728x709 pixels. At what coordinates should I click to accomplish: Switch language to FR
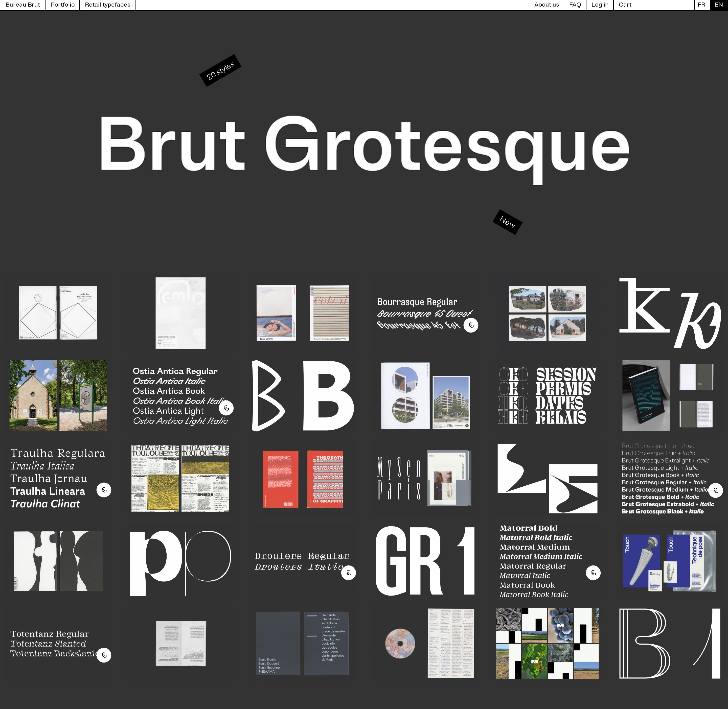coord(701,5)
